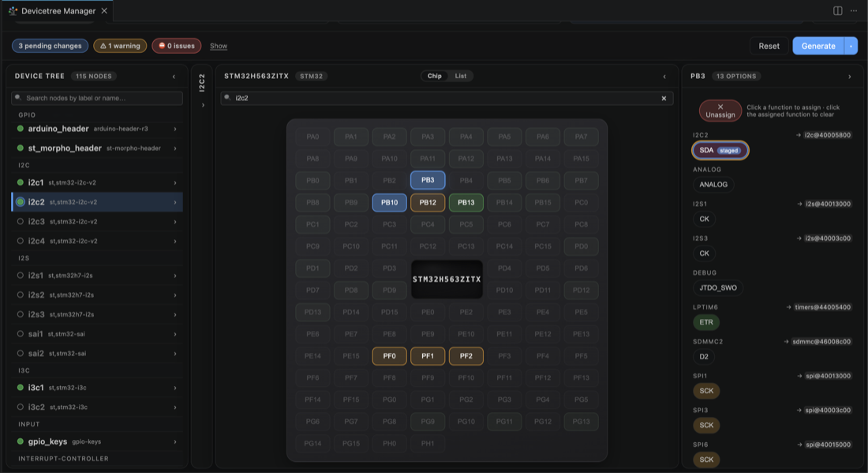The height and width of the screenshot is (473, 868).
Task: Click the Generate button
Action: pyautogui.click(x=818, y=46)
